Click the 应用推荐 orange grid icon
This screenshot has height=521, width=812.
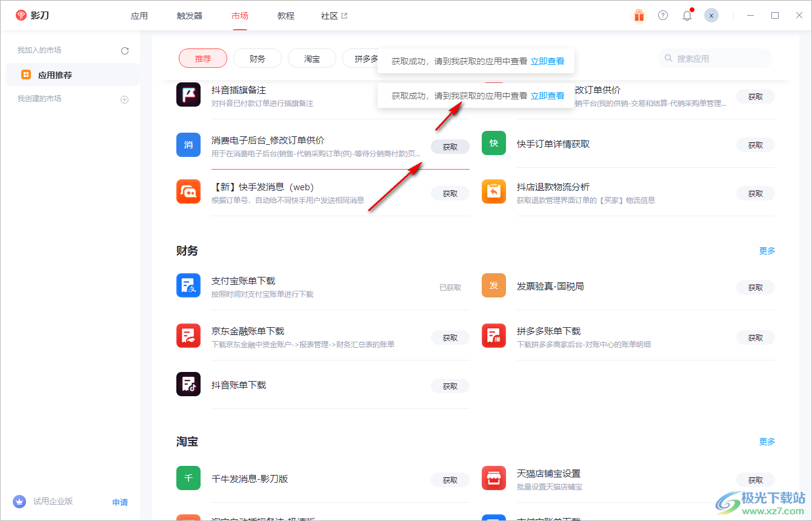(x=26, y=75)
